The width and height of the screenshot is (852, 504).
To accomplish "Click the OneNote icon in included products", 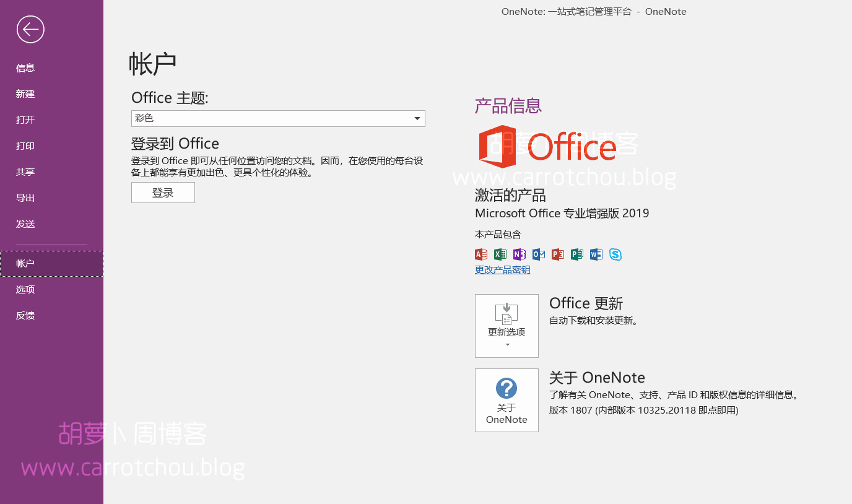I will 519,254.
